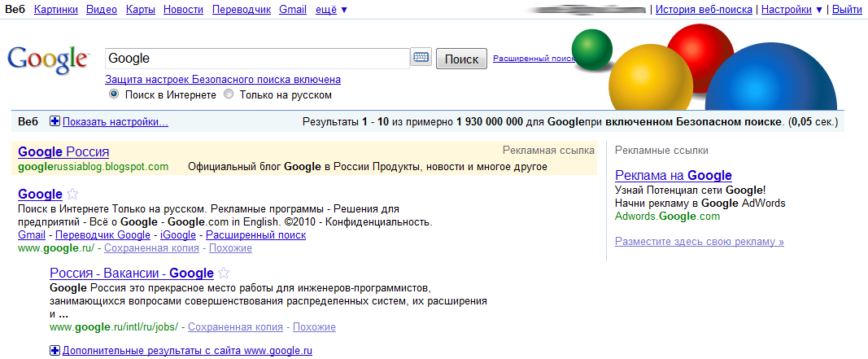The width and height of the screenshot is (868, 359).
Task: Click inside the Google search box
Action: coord(257,58)
